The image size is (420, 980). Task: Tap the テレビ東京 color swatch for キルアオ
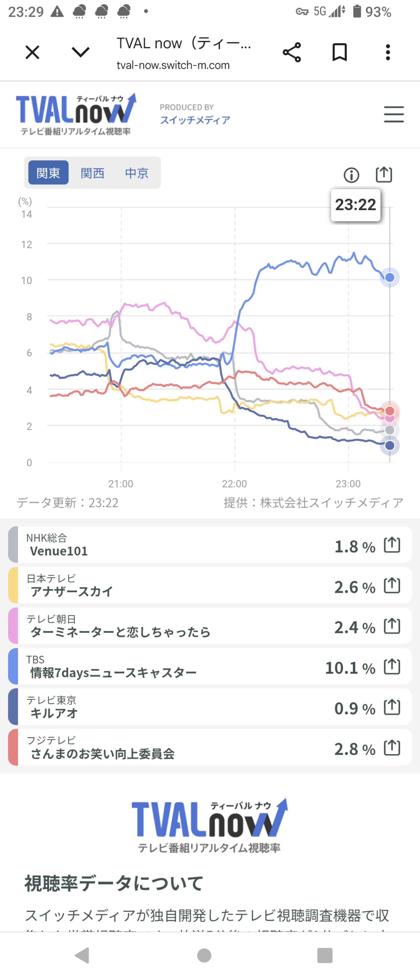point(13,707)
